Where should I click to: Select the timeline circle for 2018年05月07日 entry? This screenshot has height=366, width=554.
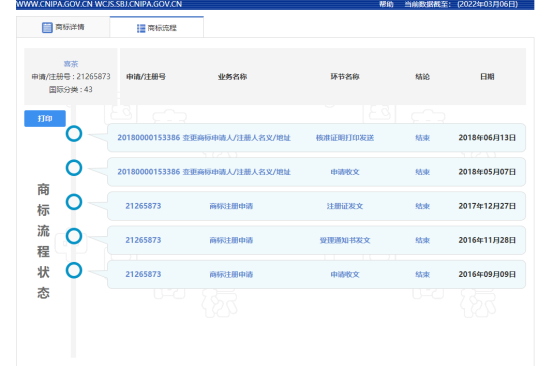pos(74,168)
